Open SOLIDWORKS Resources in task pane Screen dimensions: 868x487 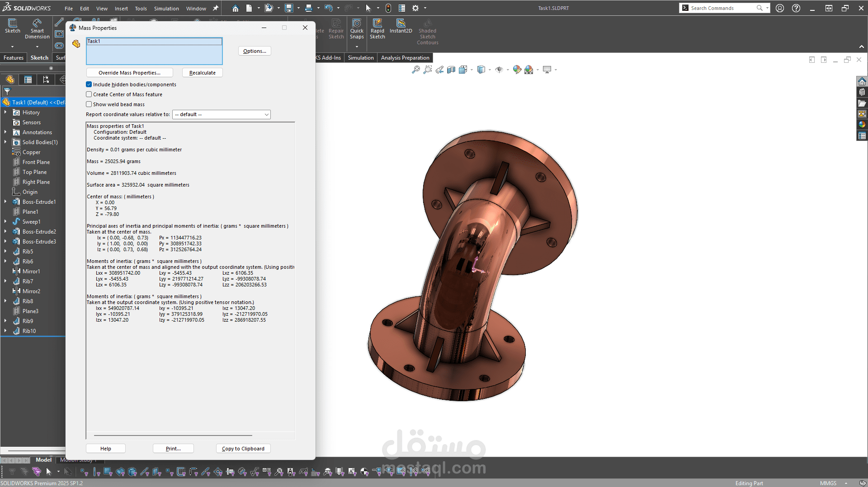[862, 81]
